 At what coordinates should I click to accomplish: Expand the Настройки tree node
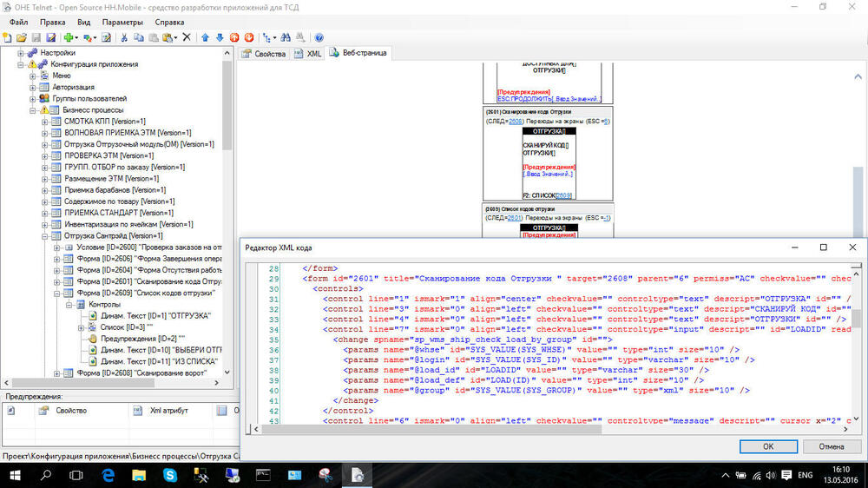(21, 53)
